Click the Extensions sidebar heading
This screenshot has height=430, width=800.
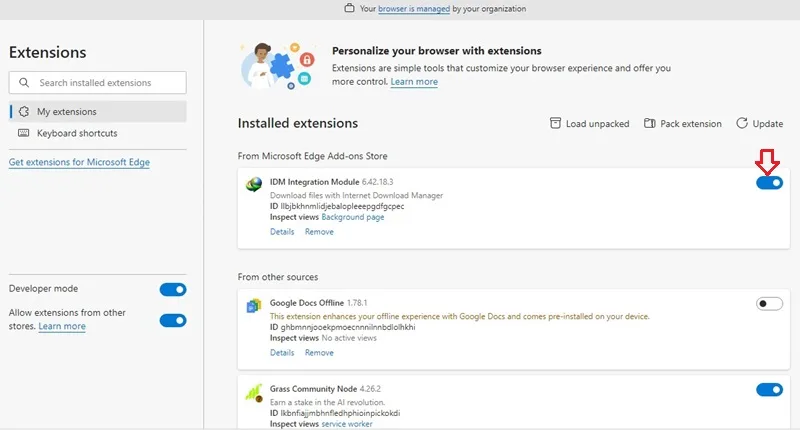(47, 53)
